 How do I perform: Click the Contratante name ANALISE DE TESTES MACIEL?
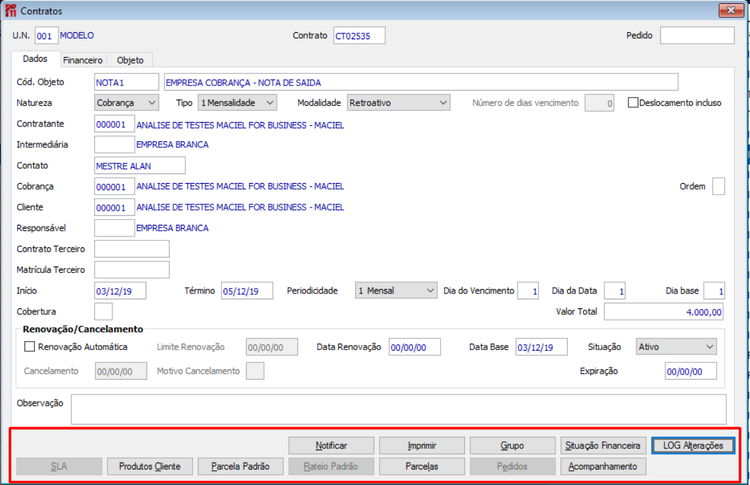point(240,125)
